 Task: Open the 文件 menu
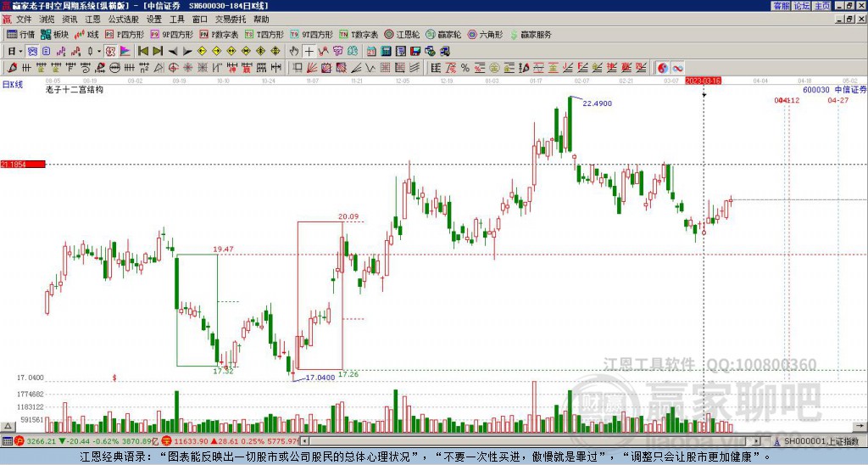tap(24, 20)
